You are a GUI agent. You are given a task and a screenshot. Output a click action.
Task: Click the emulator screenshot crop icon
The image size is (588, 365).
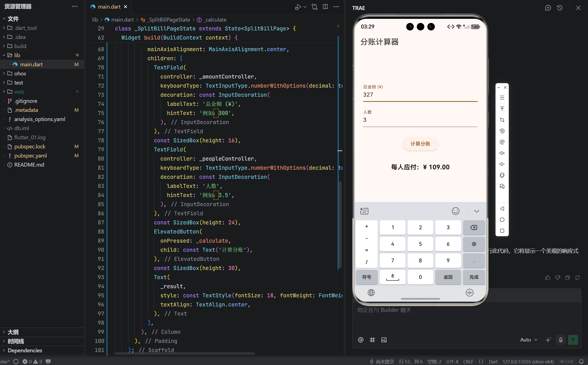click(502, 120)
